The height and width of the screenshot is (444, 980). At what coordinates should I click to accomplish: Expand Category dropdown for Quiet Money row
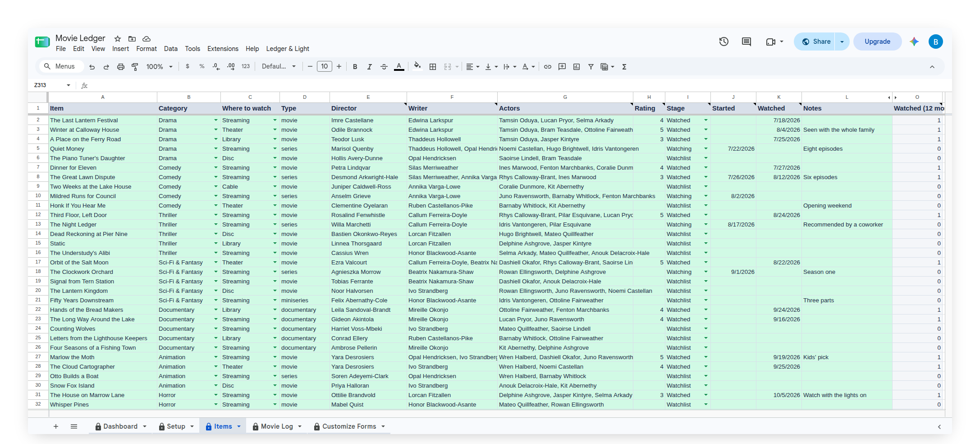(x=216, y=148)
